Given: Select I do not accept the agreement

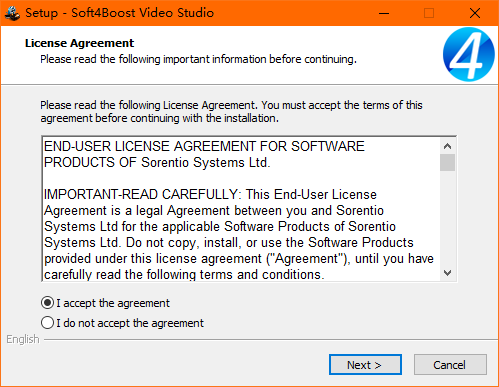Looking at the screenshot, I should tap(122, 323).
